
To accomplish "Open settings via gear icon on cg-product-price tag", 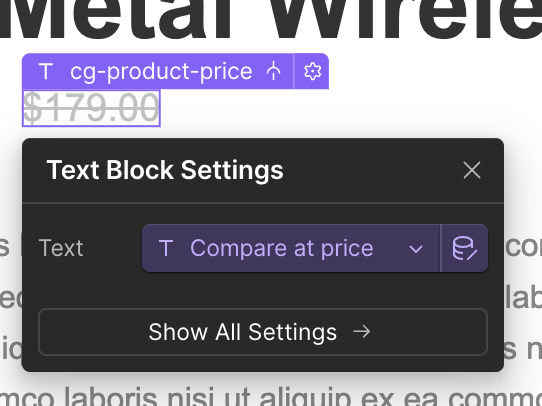I will pos(312,72).
